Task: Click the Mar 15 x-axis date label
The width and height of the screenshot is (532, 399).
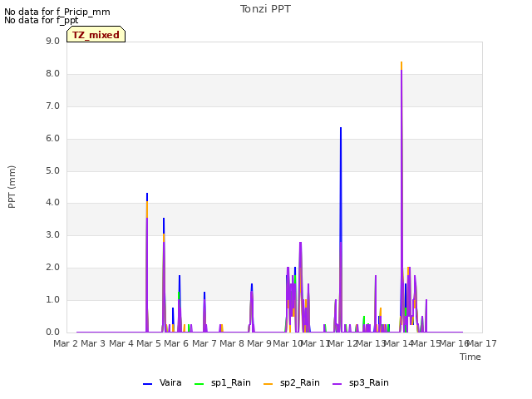Action: coord(426,343)
